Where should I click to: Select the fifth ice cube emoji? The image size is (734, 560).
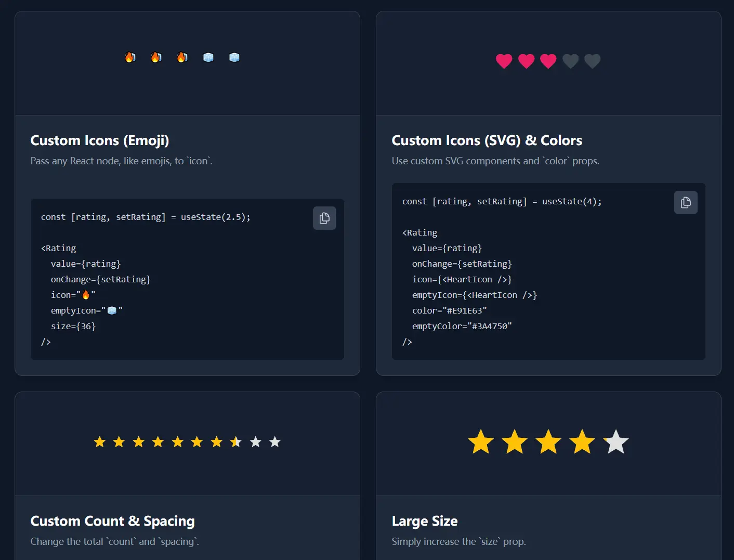[234, 57]
